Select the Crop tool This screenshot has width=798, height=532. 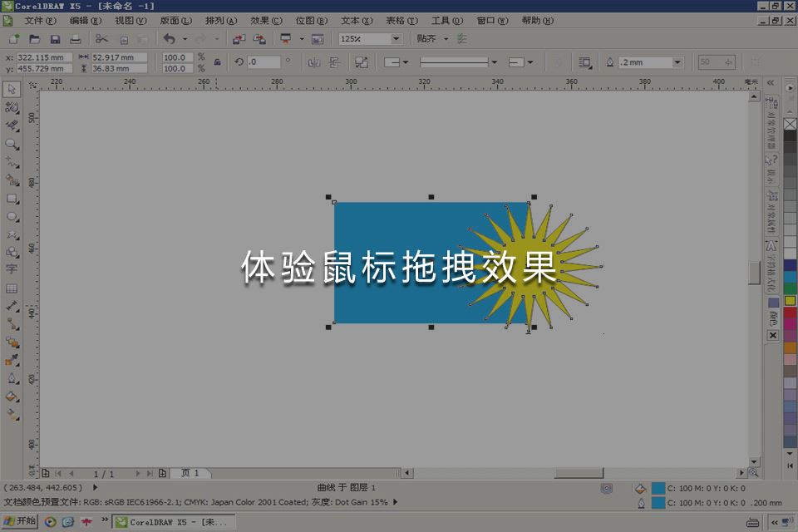pos(12,126)
